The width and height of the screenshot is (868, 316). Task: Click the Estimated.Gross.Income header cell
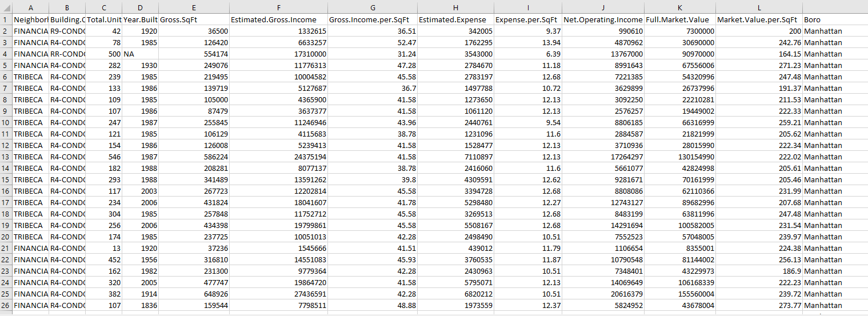(278, 19)
